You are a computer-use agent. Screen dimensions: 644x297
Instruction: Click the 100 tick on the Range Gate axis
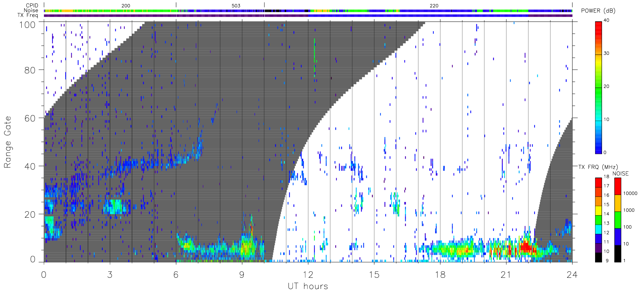coord(28,25)
